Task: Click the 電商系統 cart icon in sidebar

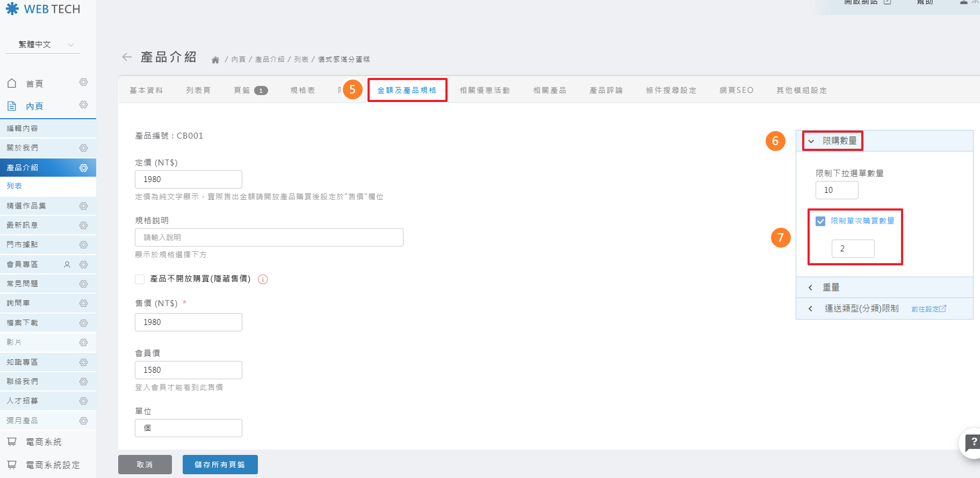Action: click(12, 442)
